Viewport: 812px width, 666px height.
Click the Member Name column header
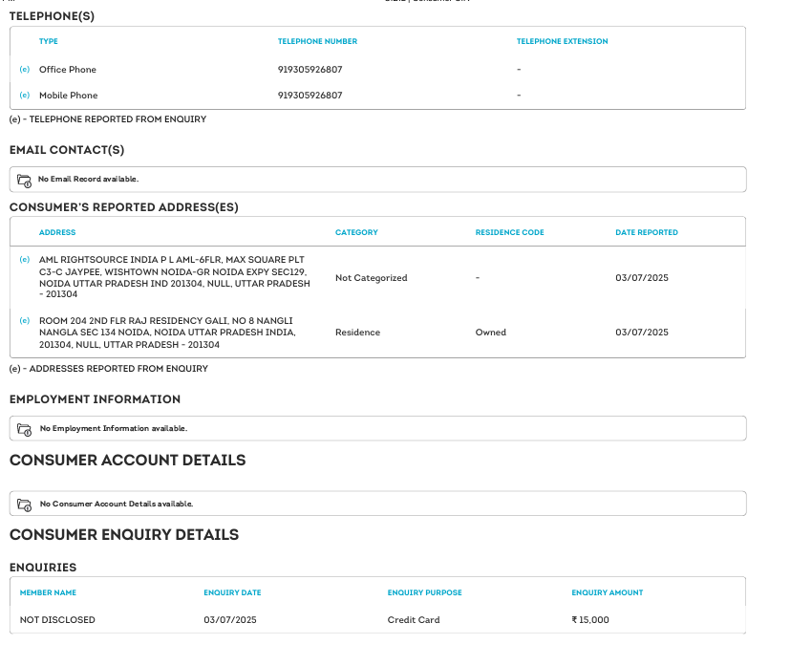(x=48, y=592)
